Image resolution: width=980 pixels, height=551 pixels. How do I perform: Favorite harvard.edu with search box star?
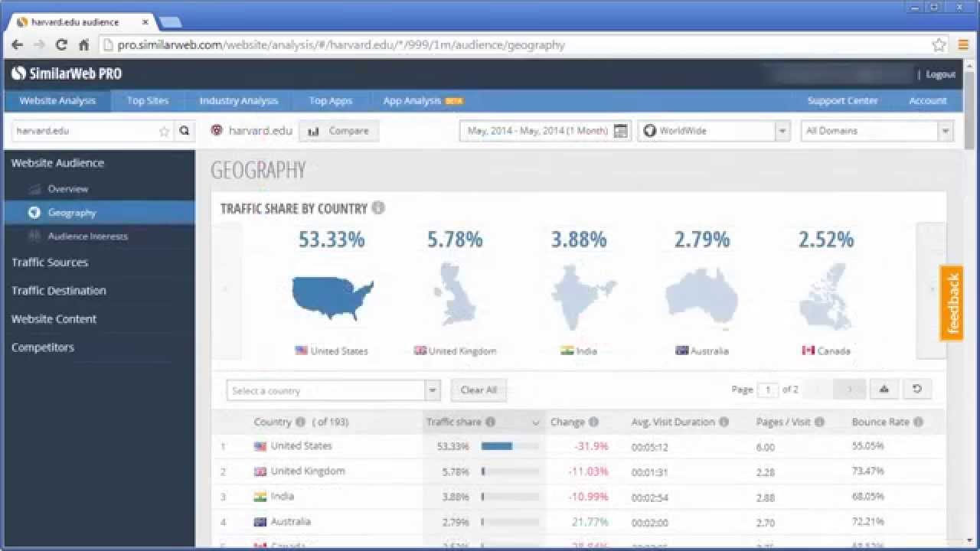pyautogui.click(x=164, y=131)
